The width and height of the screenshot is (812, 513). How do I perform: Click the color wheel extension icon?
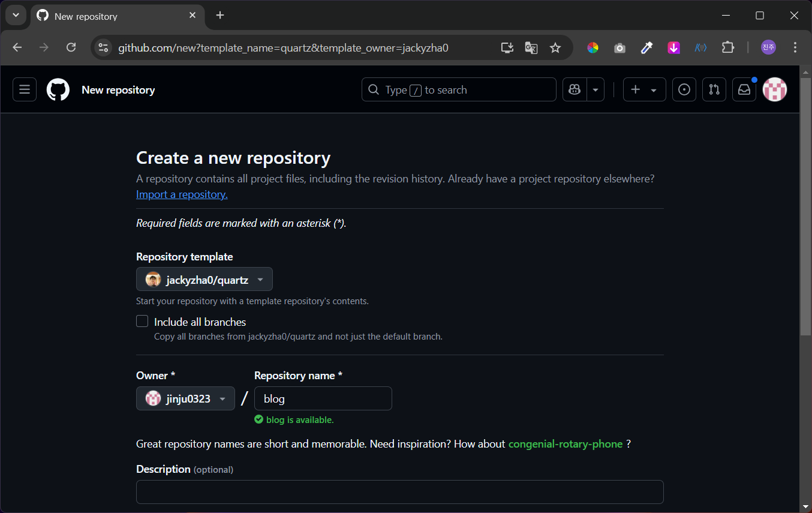(x=593, y=47)
